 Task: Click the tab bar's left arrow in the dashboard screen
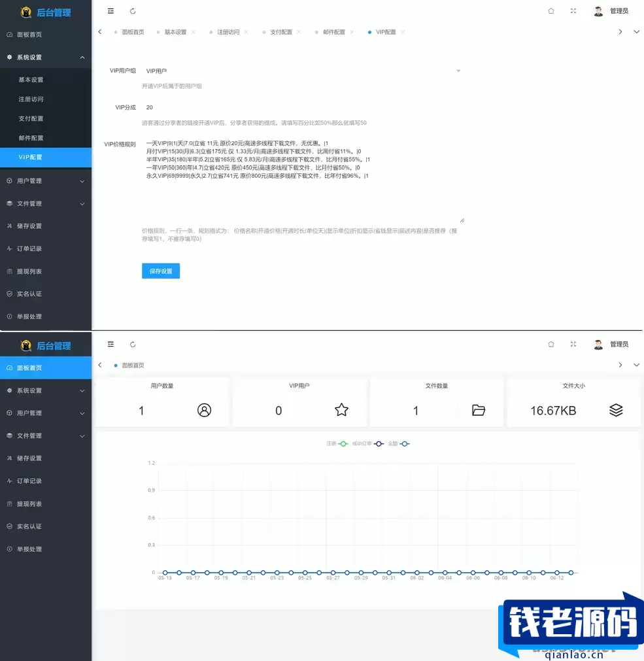coord(100,365)
